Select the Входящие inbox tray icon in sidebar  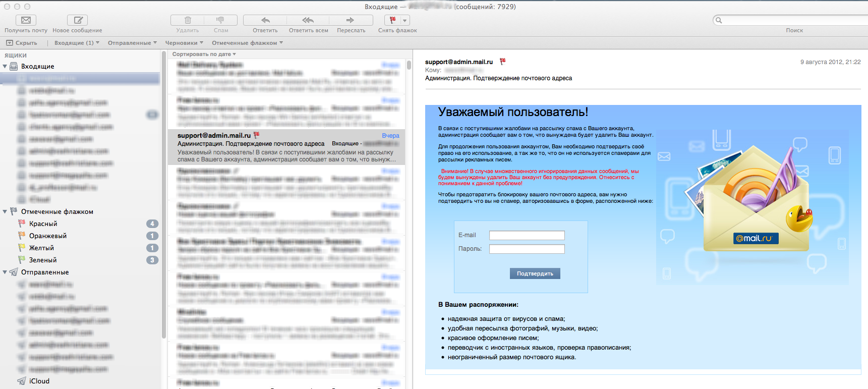tap(14, 66)
